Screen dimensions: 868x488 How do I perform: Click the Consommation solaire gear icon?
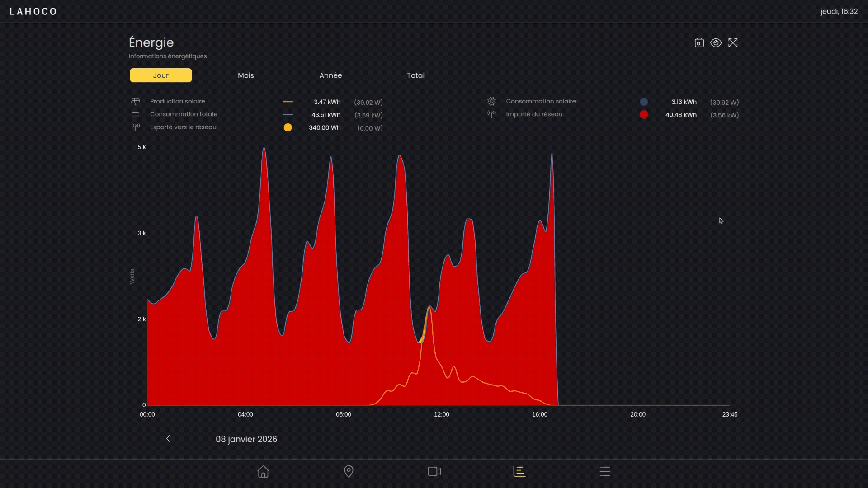point(491,102)
